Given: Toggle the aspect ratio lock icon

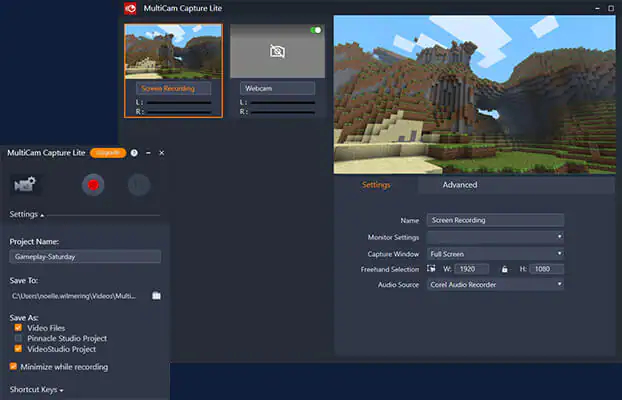Looking at the screenshot, I should 504,269.
